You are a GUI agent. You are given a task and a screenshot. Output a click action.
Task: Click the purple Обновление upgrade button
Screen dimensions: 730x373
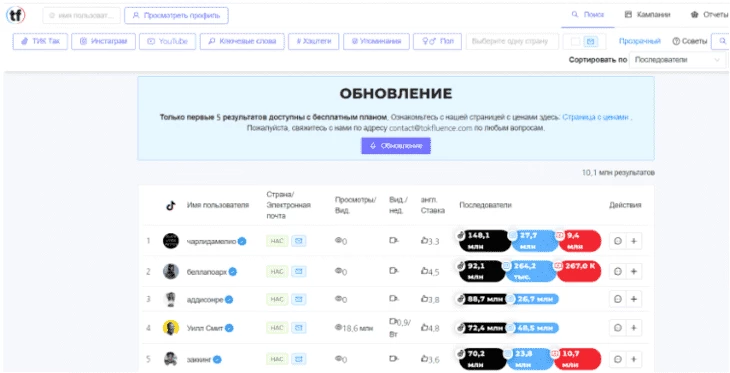point(396,146)
